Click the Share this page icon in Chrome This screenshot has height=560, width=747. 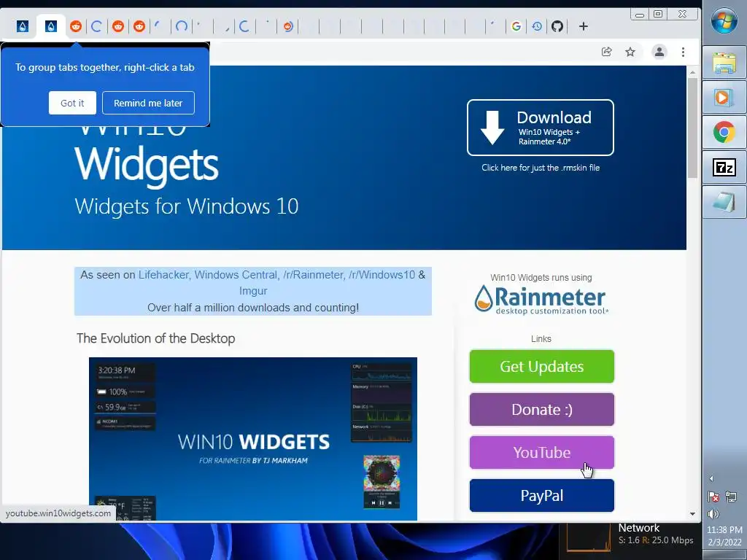(x=606, y=52)
